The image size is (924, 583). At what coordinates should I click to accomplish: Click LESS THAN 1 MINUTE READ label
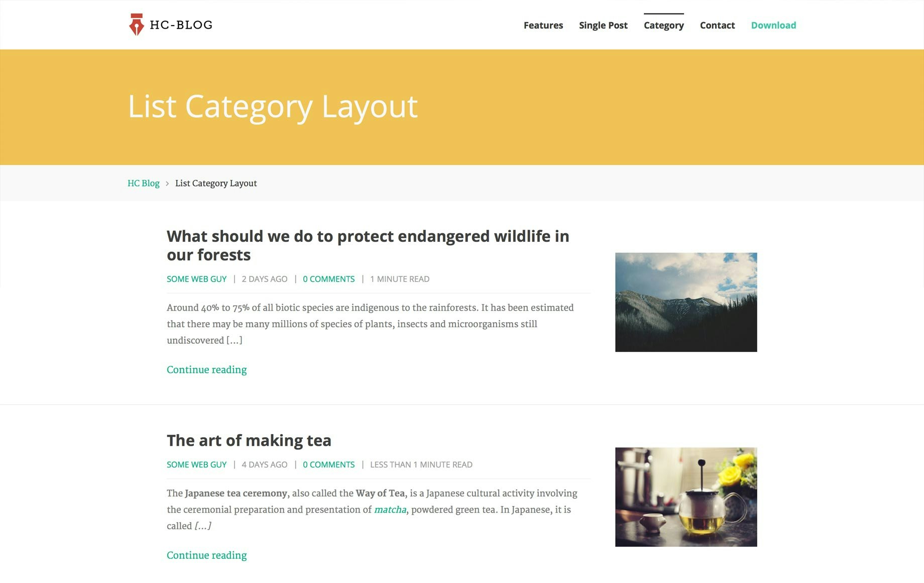(421, 465)
